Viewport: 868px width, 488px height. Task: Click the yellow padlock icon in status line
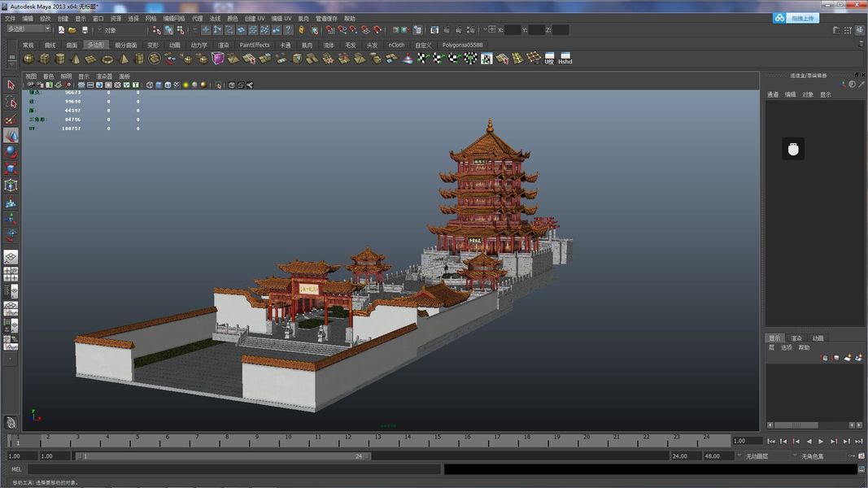click(302, 30)
